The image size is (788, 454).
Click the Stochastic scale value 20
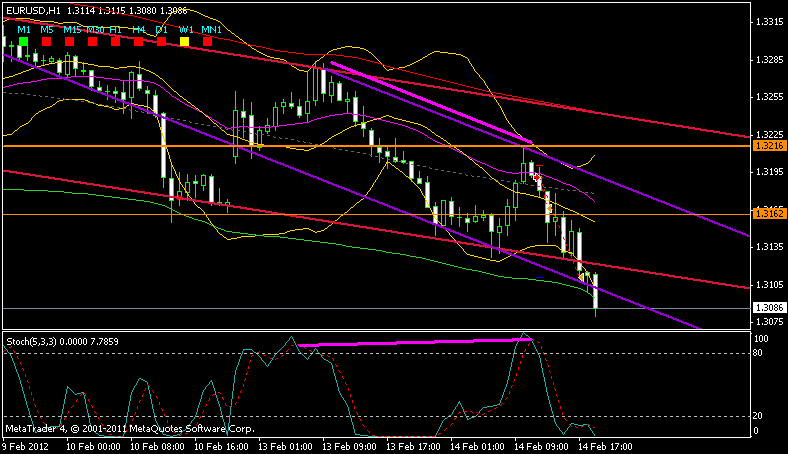tap(758, 416)
